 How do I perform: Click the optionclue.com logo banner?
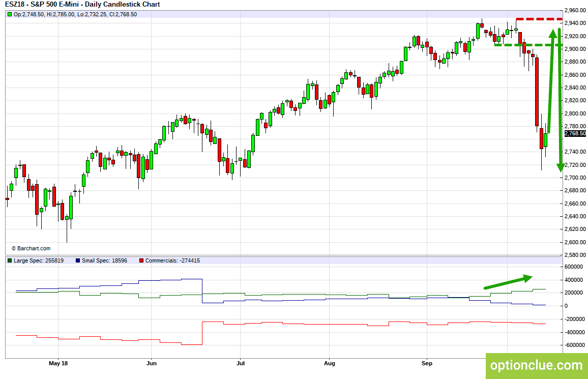coord(536,365)
